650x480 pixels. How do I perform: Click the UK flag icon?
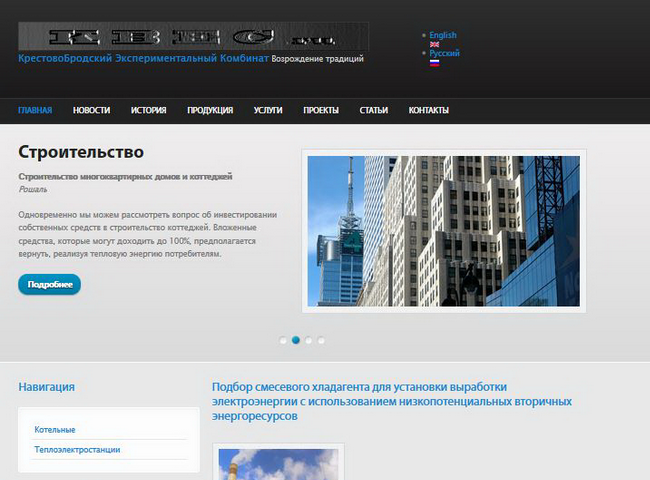point(434,44)
